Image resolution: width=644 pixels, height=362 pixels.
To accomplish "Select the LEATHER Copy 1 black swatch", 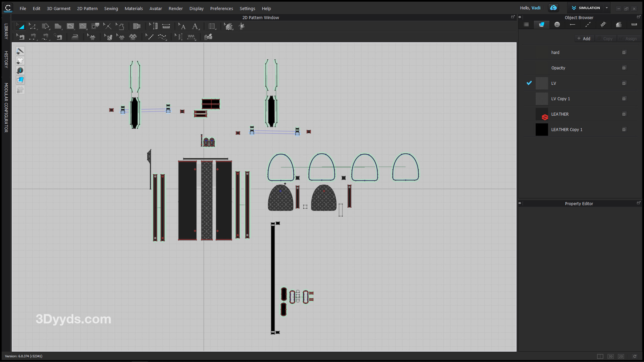I will (542, 130).
